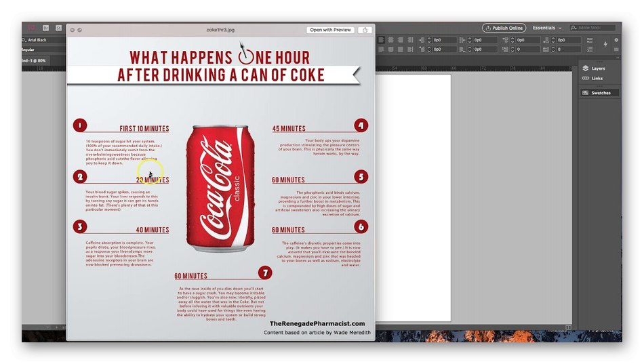The image size is (644, 364).
Task: Open Control panel customize gear icon
Action: click(x=616, y=40)
